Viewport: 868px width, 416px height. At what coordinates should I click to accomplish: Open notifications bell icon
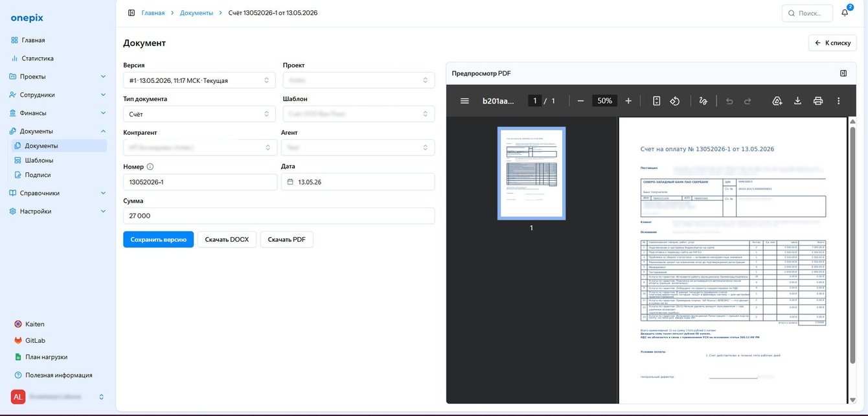[845, 13]
